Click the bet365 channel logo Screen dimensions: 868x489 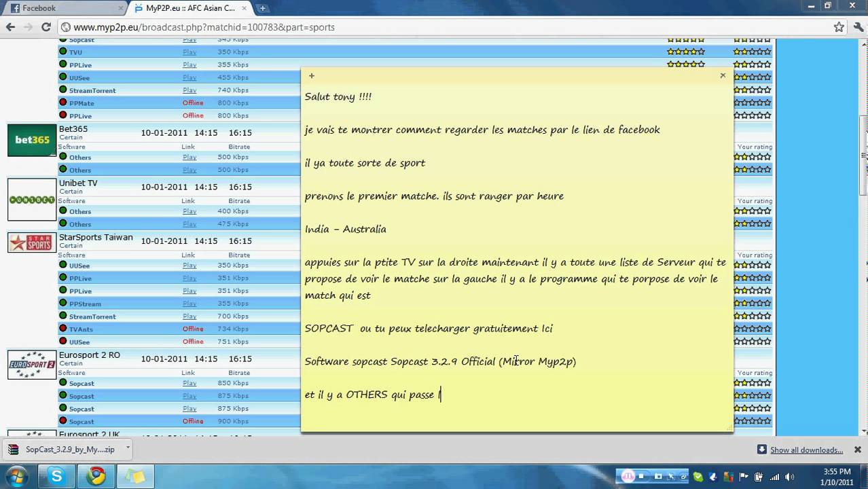coord(32,140)
